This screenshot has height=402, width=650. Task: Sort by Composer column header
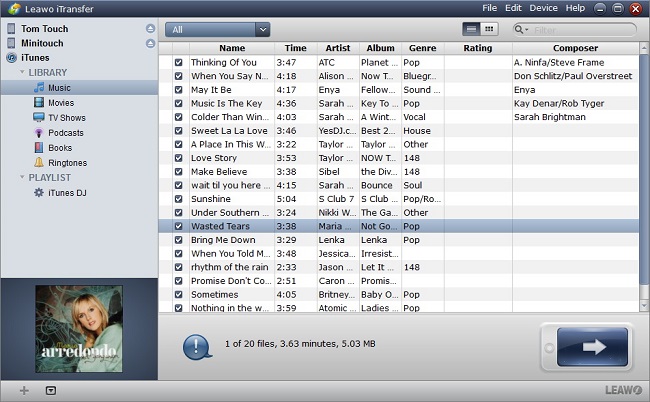pos(575,48)
